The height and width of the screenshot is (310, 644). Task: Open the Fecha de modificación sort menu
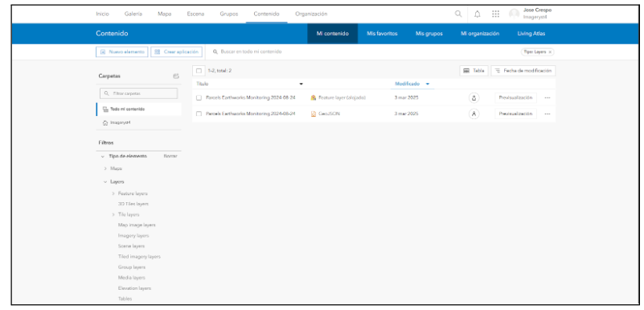click(523, 71)
